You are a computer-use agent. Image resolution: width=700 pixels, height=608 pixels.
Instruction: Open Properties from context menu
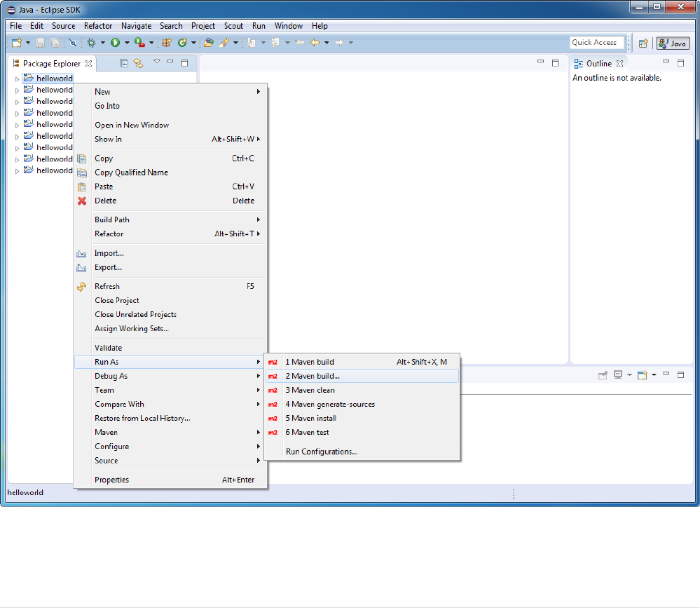(170, 480)
